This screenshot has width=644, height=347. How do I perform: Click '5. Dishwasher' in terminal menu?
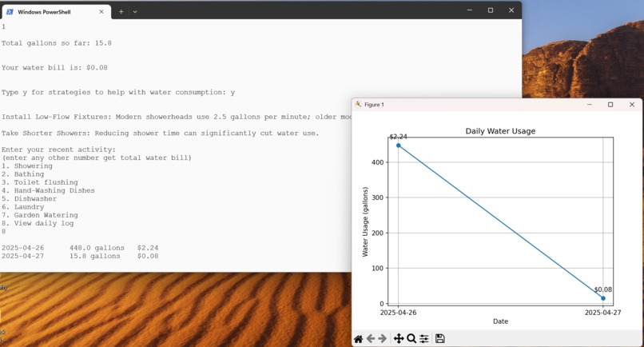(x=29, y=199)
